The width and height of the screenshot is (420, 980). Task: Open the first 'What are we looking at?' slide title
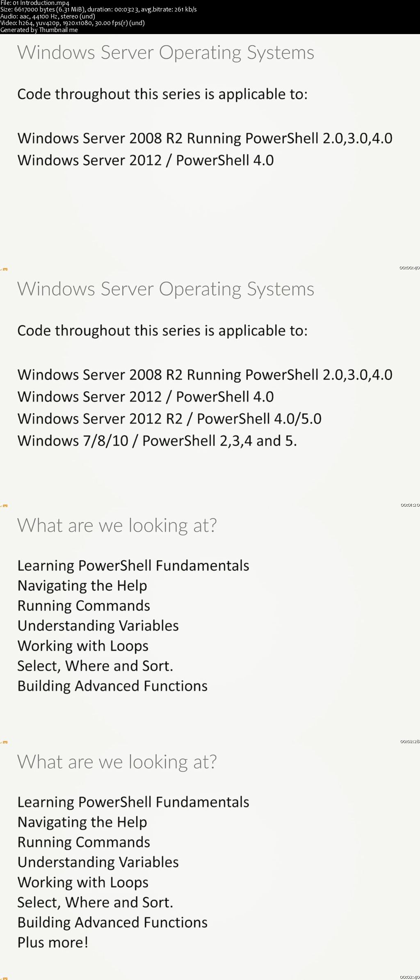117,526
